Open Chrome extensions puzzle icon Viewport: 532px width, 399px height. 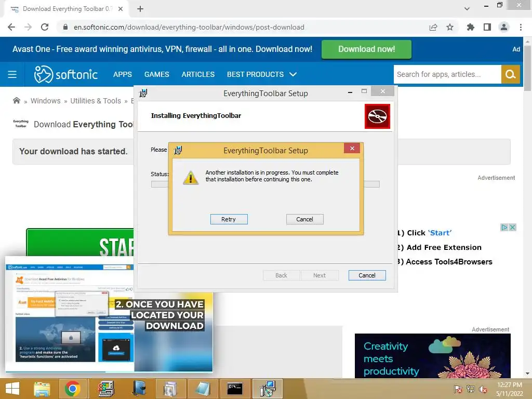point(471,27)
